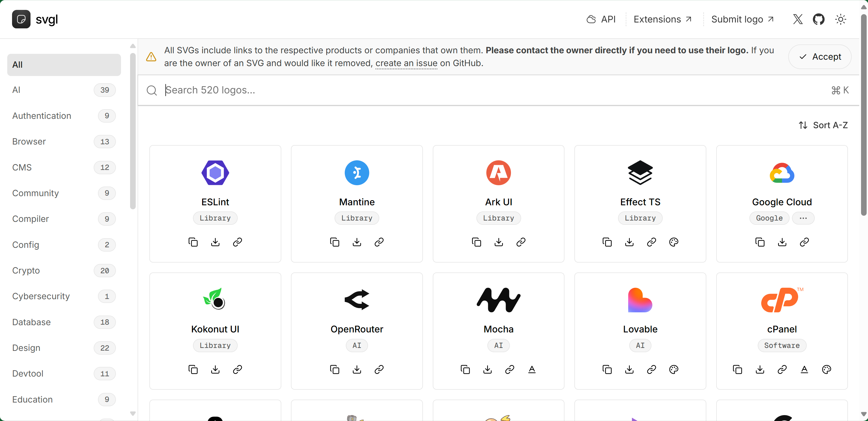Open the ESLint website link icon

pyautogui.click(x=238, y=242)
